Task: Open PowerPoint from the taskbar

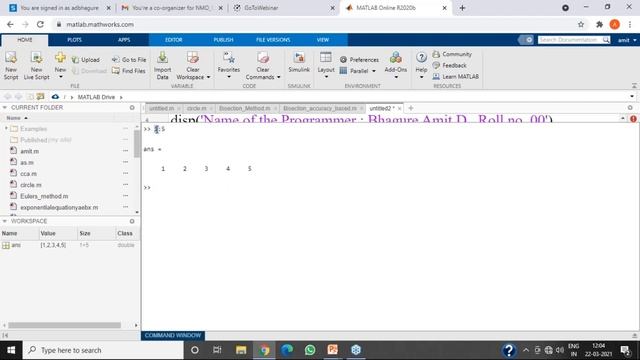Action: tap(333, 350)
